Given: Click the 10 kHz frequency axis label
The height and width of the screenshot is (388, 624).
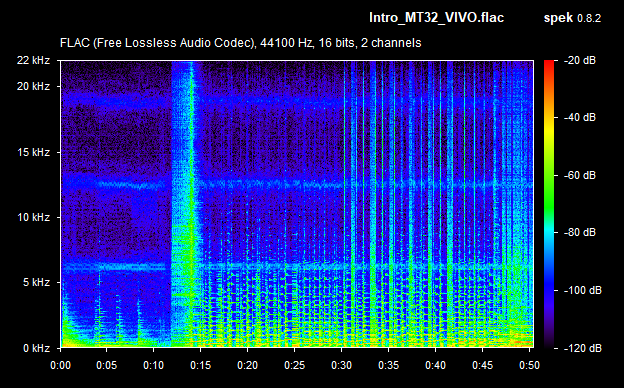Looking at the screenshot, I should (x=33, y=218).
